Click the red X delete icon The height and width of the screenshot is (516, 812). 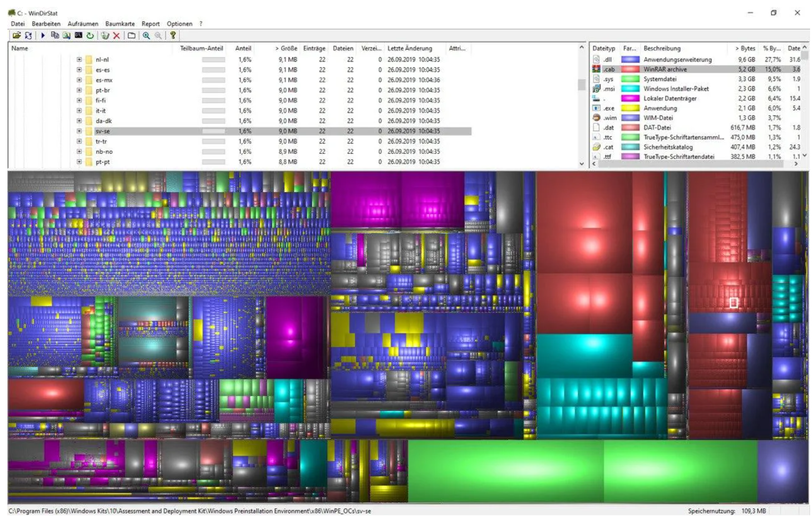click(116, 36)
